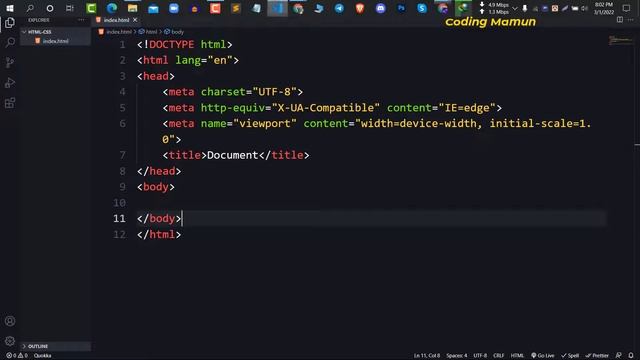
Task: Open the Accounts menu icon
Action: point(10,321)
